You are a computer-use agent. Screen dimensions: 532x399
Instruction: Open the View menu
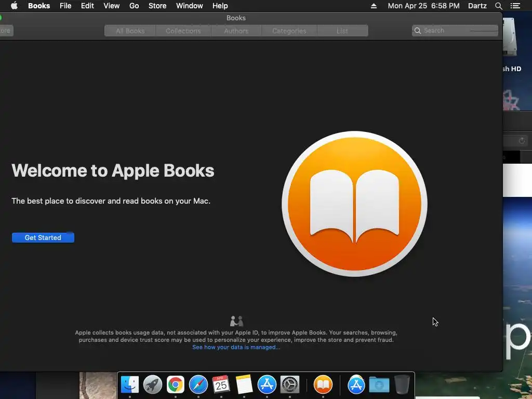tap(111, 6)
